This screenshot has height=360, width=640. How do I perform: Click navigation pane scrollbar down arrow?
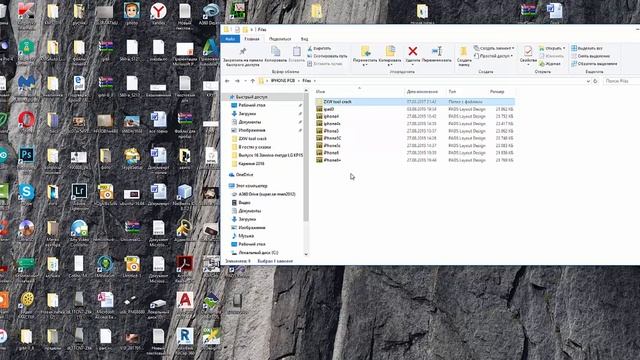click(x=306, y=254)
